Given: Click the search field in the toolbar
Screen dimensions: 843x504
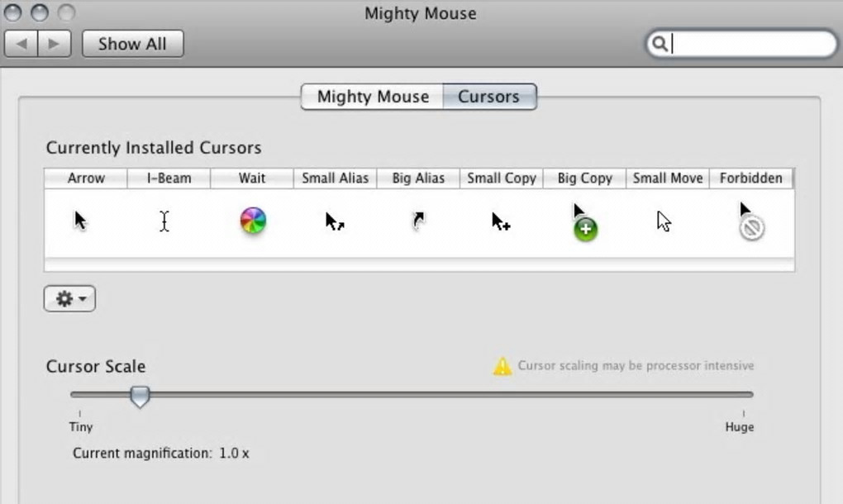Looking at the screenshot, I should pyautogui.click(x=748, y=44).
